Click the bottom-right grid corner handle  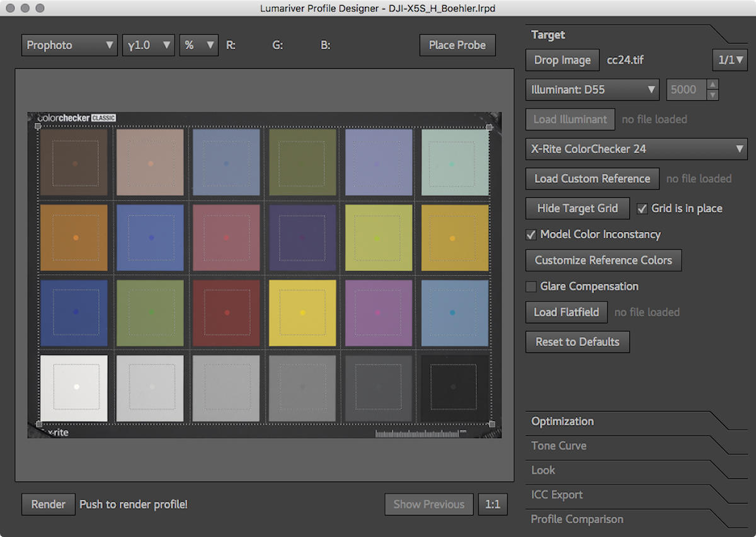491,424
